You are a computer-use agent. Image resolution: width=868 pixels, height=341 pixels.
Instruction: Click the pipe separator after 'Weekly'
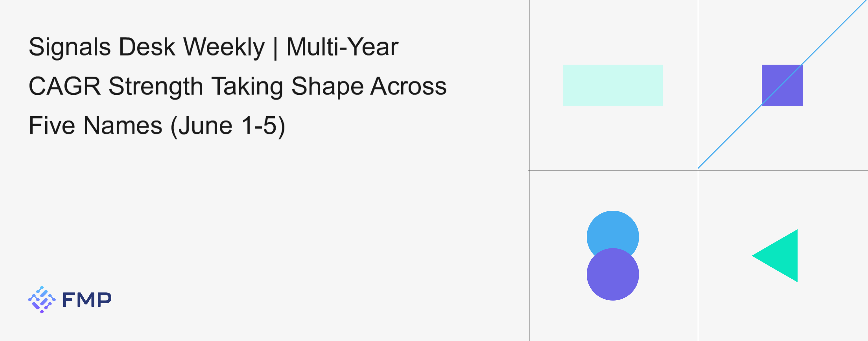[276, 48]
